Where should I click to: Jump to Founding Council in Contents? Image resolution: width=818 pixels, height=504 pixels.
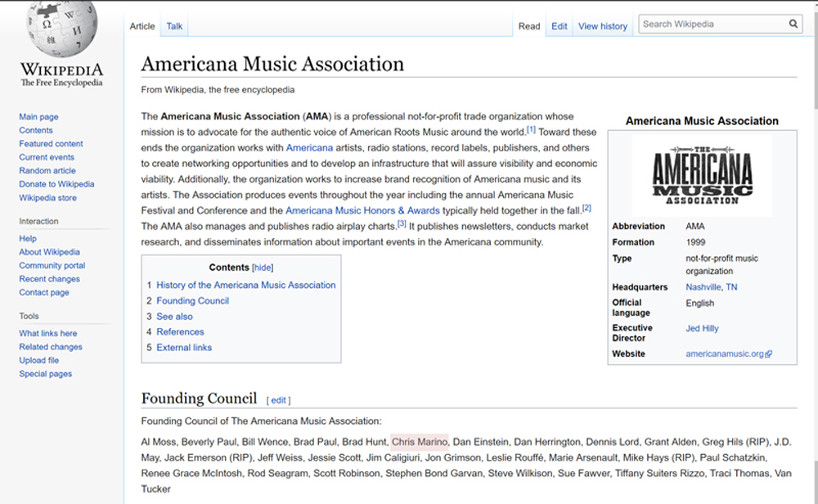click(x=192, y=300)
